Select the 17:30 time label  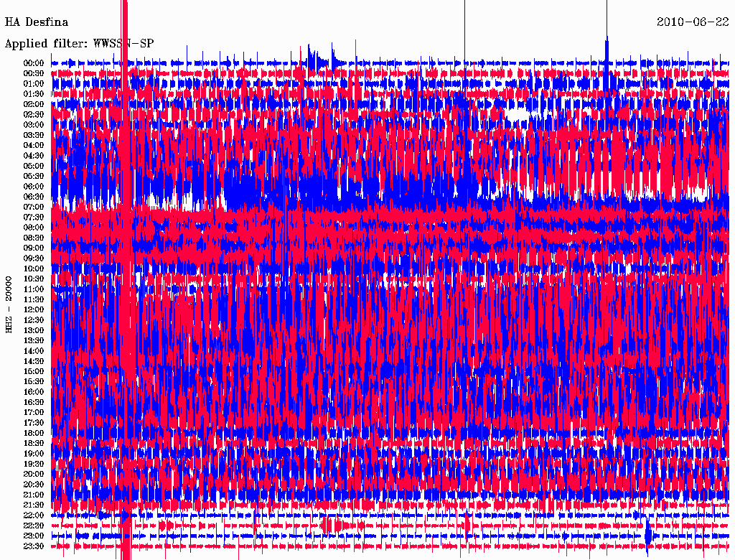pos(34,423)
